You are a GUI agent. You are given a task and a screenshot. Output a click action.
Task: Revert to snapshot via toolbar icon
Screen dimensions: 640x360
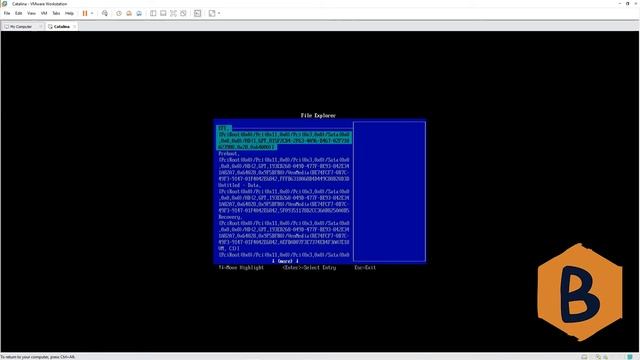pos(129,13)
